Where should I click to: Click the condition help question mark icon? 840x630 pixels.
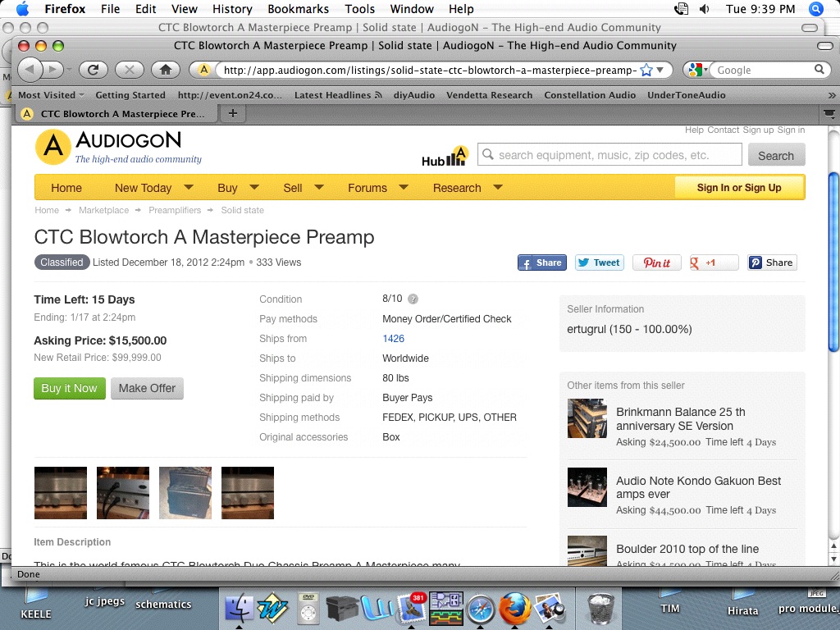pos(413,299)
